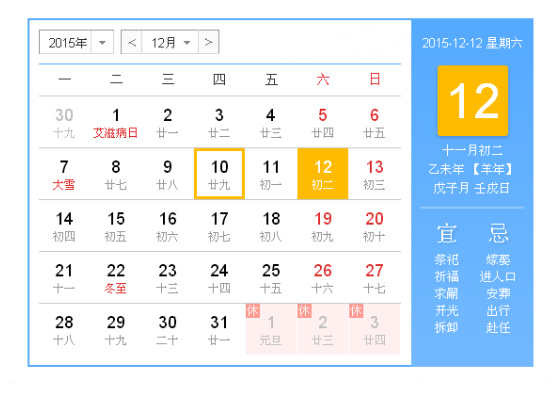Click the 休 badge on January 1
The width and height of the screenshot is (560, 420).
pos(252,311)
